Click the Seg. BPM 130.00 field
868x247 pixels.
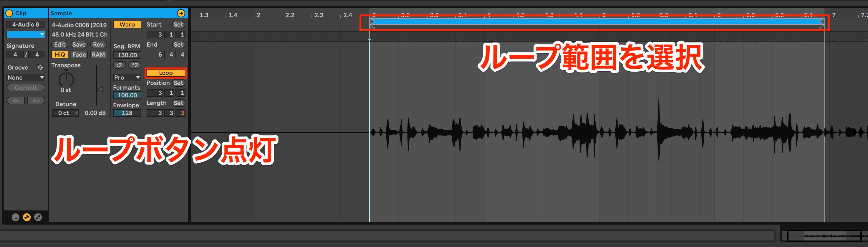[x=127, y=55]
